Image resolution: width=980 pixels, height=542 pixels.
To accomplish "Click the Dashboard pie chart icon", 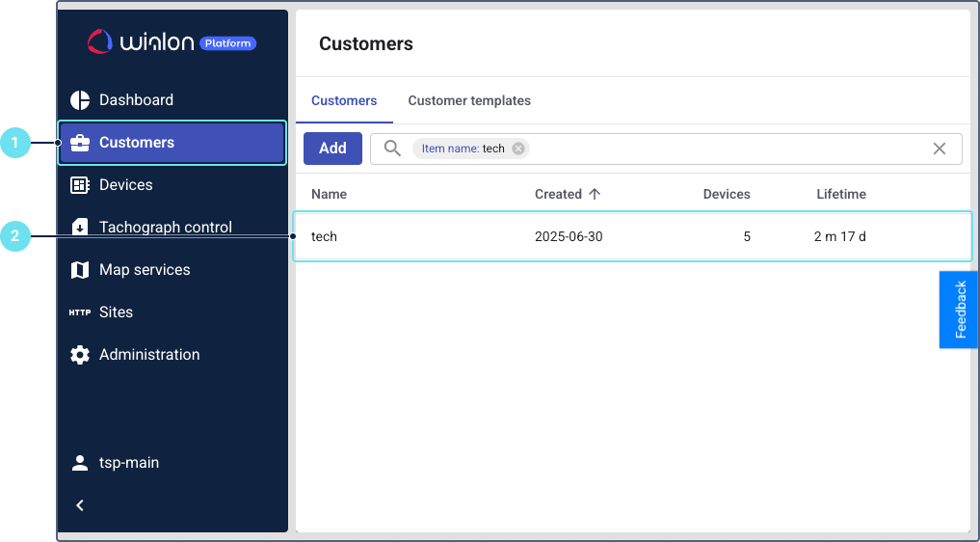I will tap(80, 100).
